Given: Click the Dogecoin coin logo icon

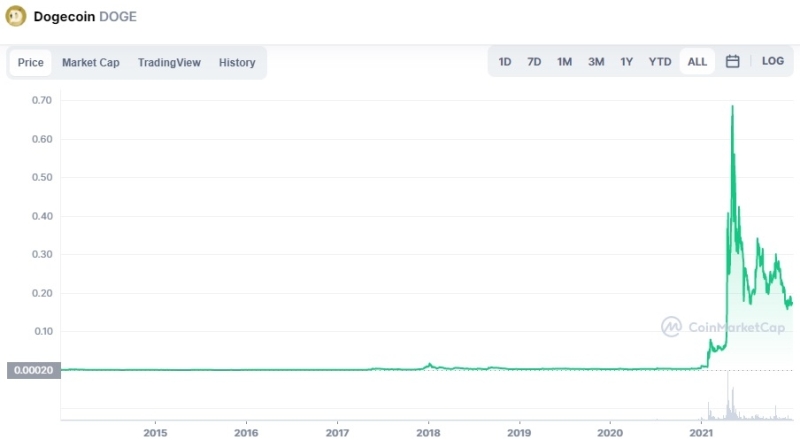Looking at the screenshot, I should click(15, 16).
